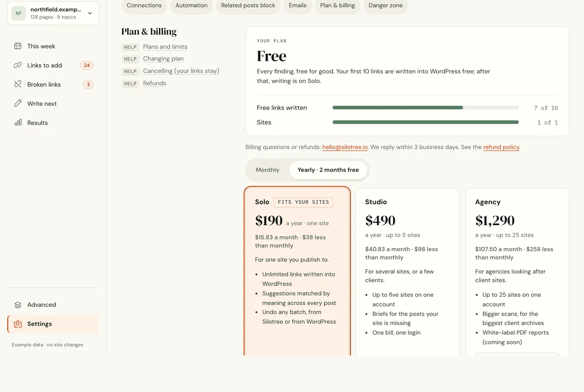584x392 pixels.
Task: Click the 24 badge on Links to add
Action: (x=87, y=65)
